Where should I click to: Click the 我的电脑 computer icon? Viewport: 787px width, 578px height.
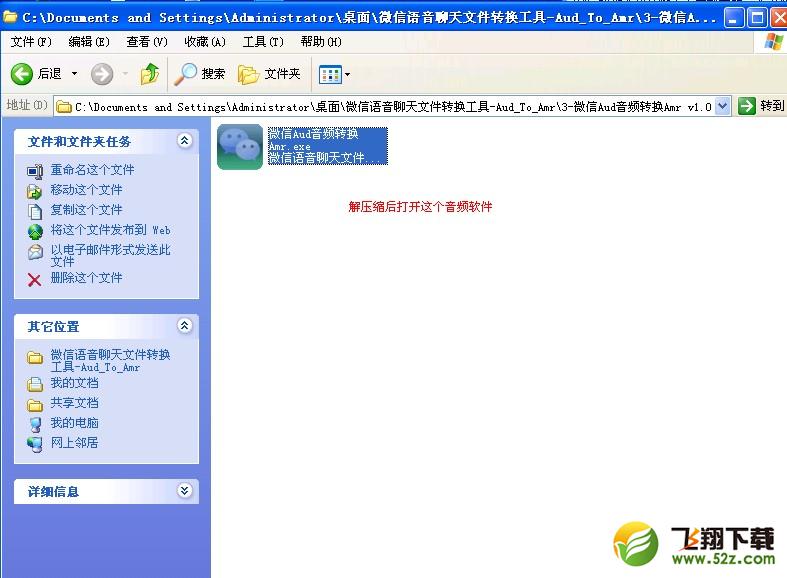coord(35,424)
